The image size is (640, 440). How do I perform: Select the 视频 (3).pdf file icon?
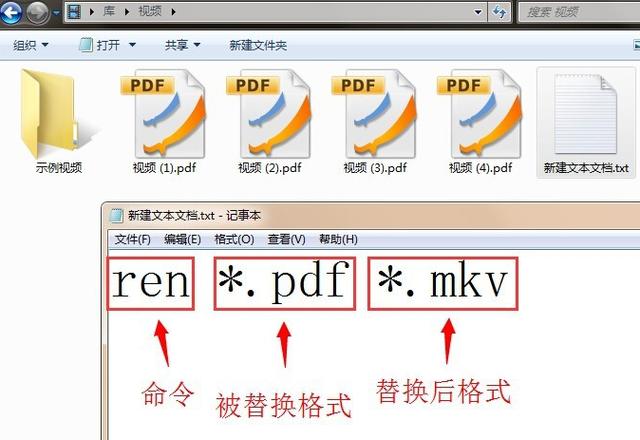[375, 113]
